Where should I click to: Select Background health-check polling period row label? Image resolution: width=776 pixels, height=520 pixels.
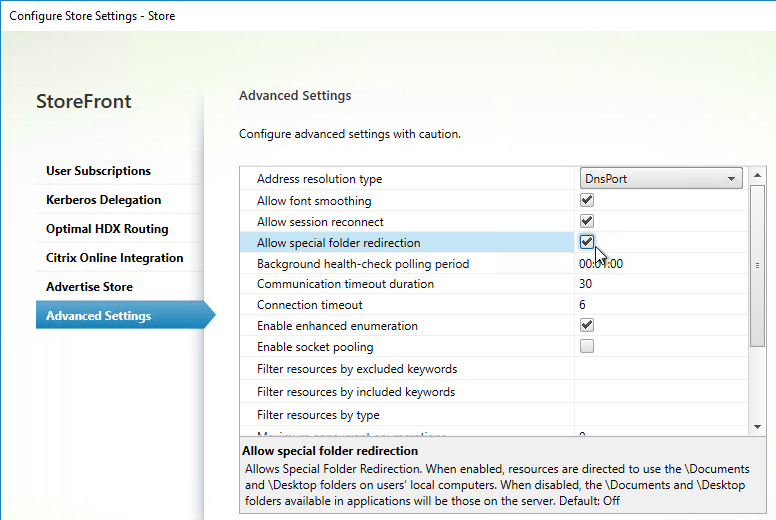click(x=363, y=264)
